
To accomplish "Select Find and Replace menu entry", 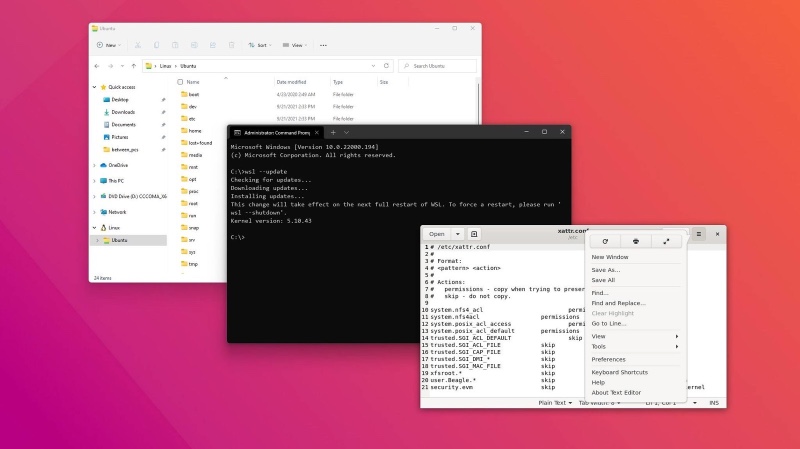I will tap(617, 303).
